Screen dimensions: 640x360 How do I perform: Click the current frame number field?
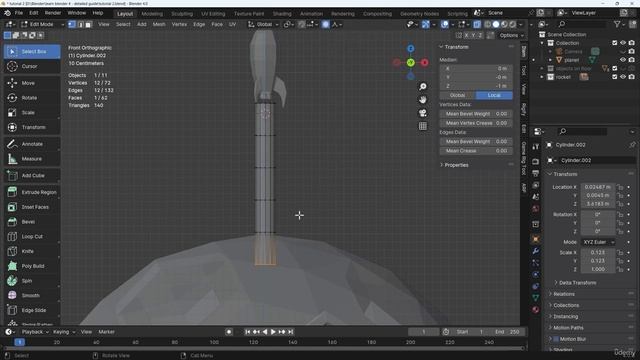(x=424, y=332)
